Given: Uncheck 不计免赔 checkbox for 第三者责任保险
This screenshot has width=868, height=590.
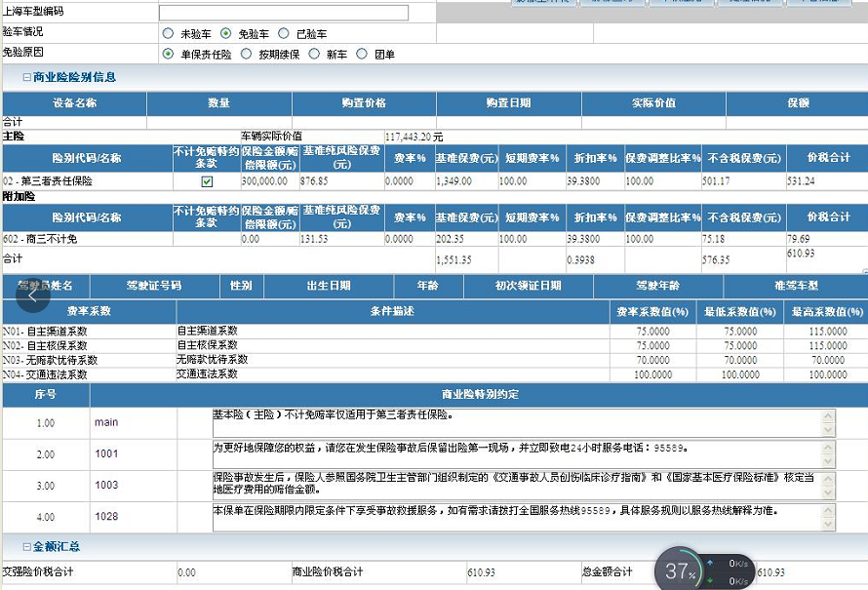Looking at the screenshot, I should click(207, 181).
